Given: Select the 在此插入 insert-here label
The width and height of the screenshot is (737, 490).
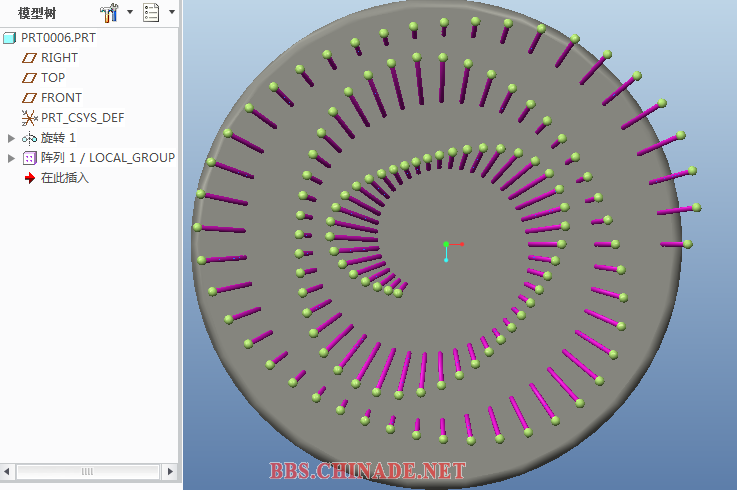Looking at the screenshot, I should 65,178.
